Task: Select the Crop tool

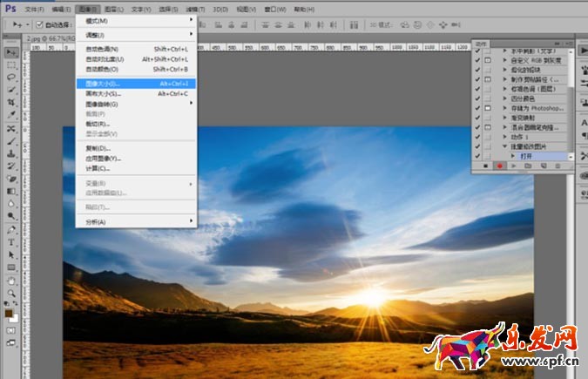Action: [x=12, y=102]
